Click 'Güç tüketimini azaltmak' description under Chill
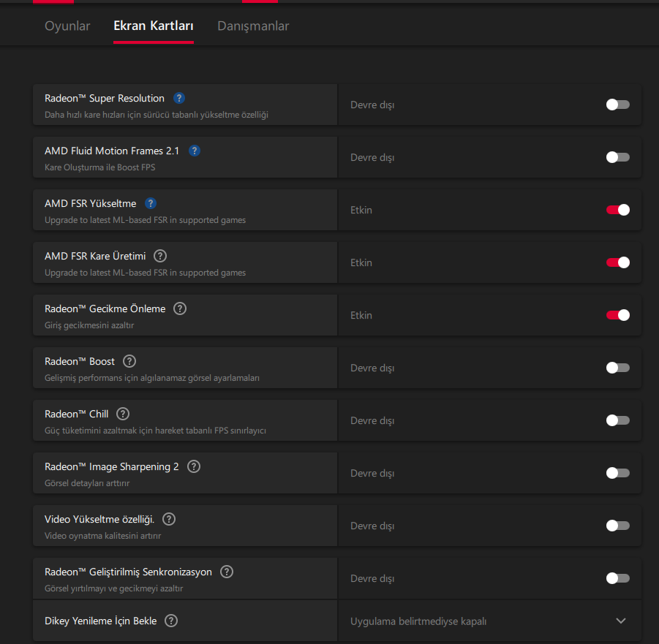The width and height of the screenshot is (659, 644). point(155,431)
